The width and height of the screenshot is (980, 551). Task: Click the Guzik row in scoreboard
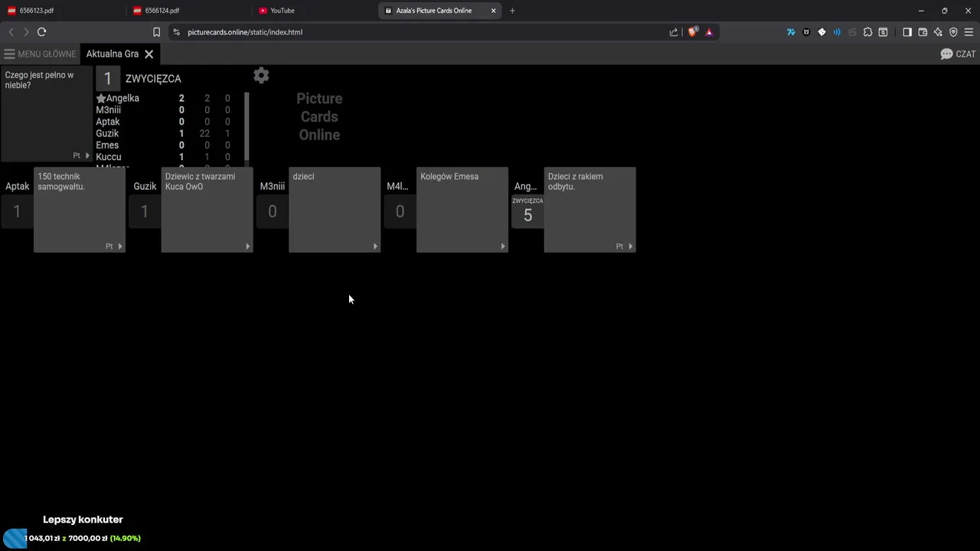(163, 134)
